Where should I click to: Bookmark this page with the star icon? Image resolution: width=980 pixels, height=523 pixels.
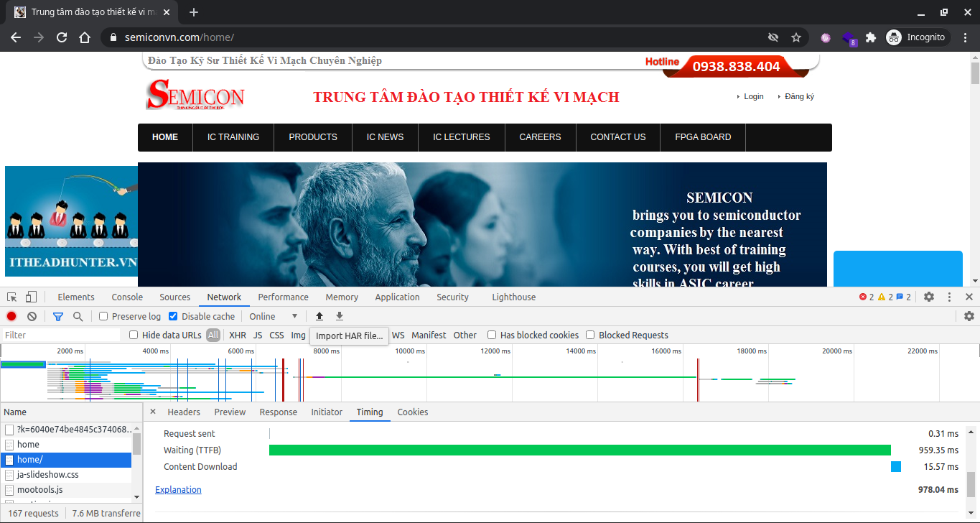click(796, 37)
